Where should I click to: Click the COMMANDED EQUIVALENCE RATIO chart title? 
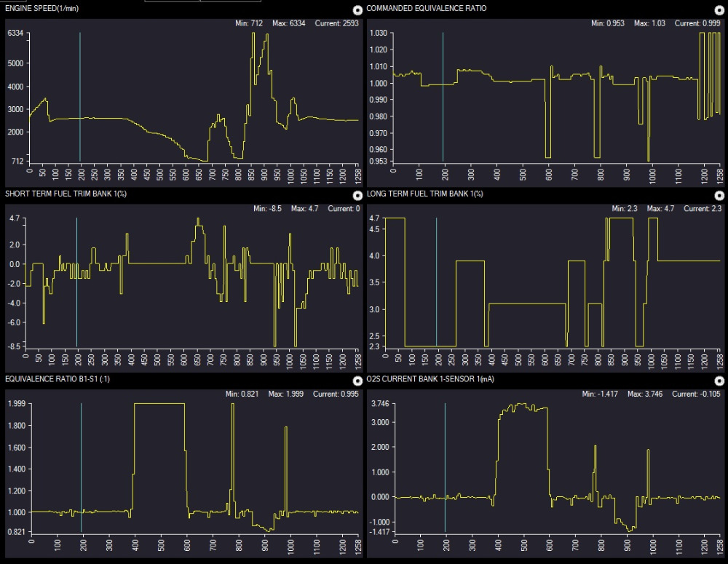[x=427, y=9]
